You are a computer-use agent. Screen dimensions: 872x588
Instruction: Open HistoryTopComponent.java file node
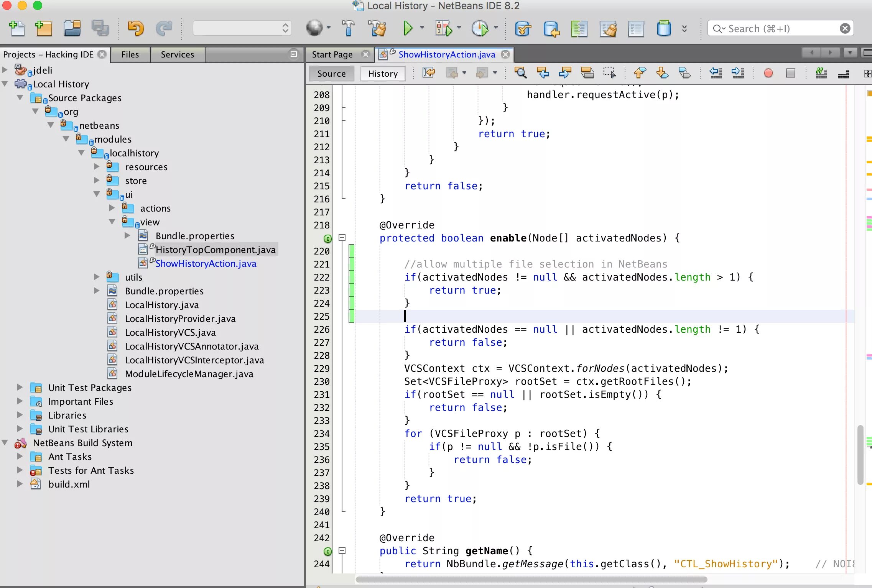click(x=215, y=250)
